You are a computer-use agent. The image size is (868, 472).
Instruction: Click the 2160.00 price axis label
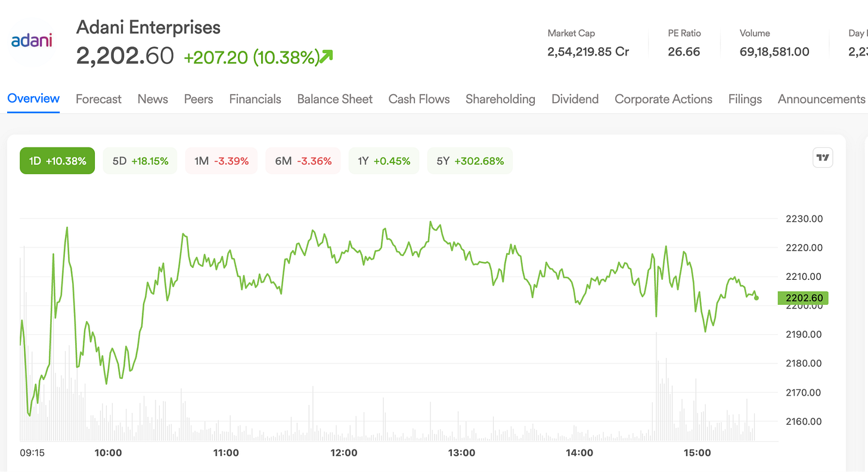click(x=804, y=421)
